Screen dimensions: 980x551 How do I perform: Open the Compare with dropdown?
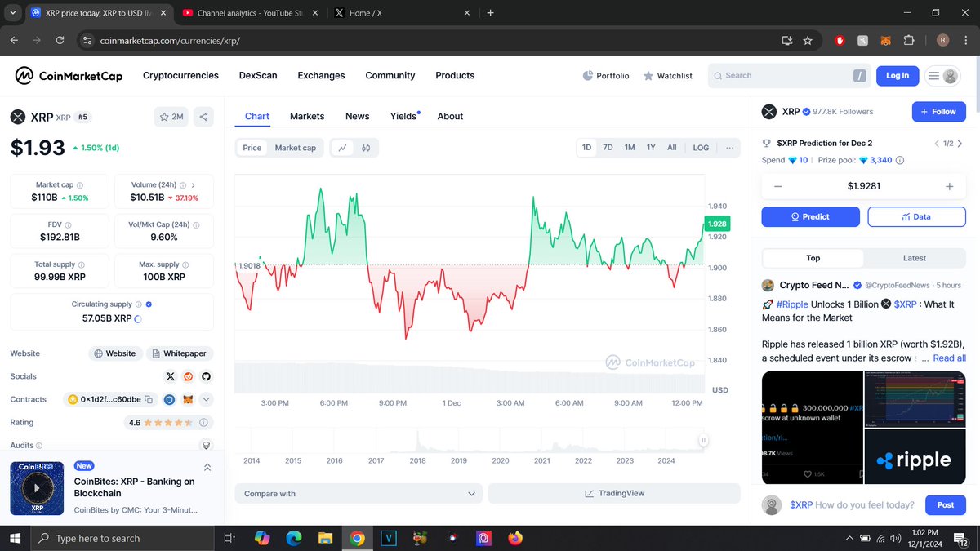[x=359, y=494]
